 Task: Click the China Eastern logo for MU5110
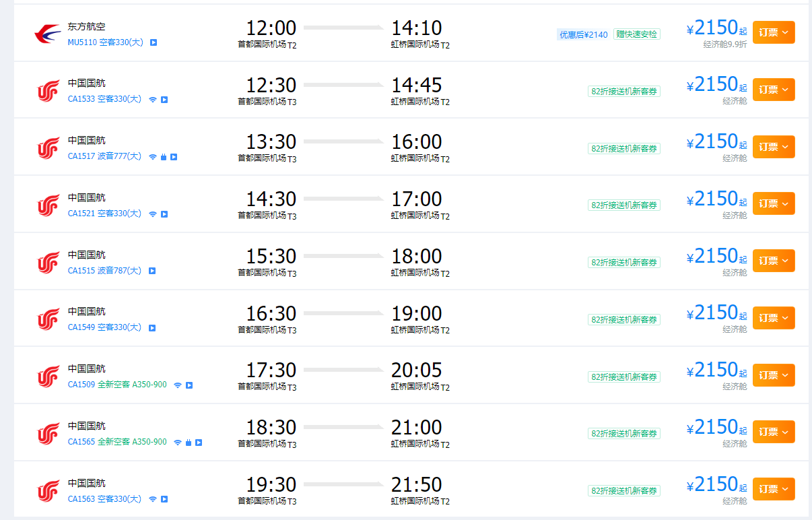pos(48,33)
